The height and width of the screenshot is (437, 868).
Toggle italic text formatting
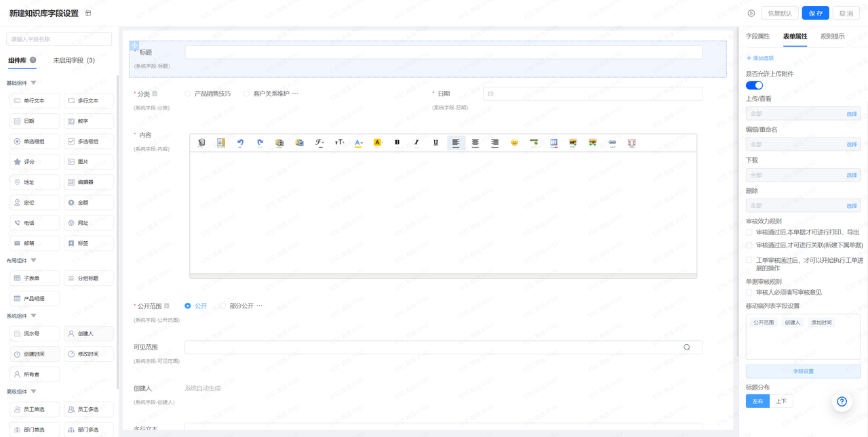click(x=416, y=142)
